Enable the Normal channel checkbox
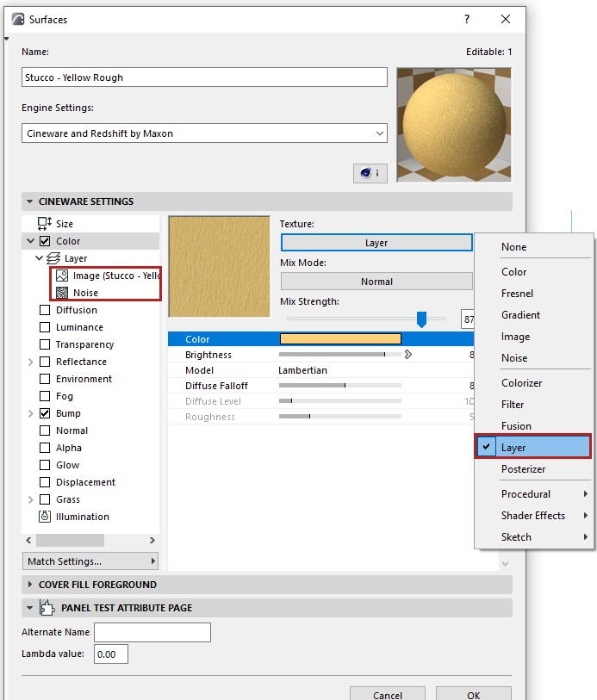Image resolution: width=597 pixels, height=700 pixels. pyautogui.click(x=45, y=431)
